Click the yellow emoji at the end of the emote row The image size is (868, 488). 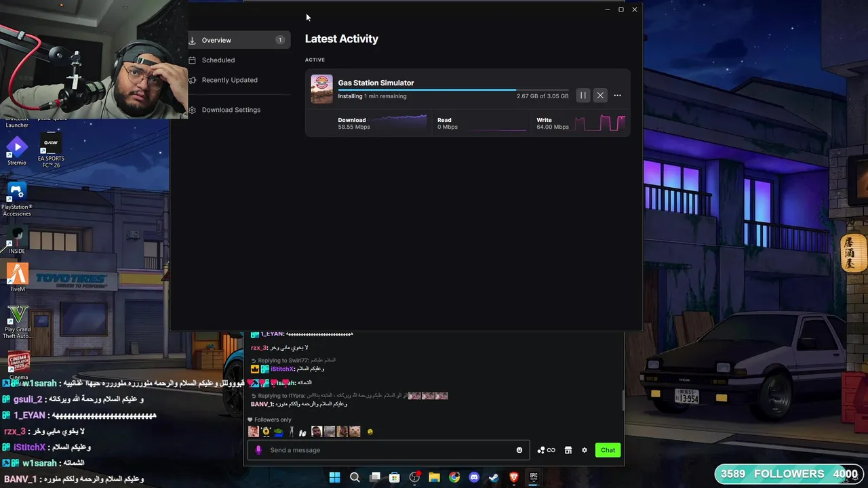370,432
